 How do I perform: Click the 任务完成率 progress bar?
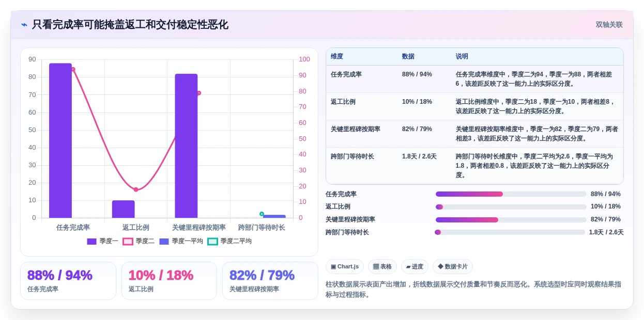click(511, 194)
